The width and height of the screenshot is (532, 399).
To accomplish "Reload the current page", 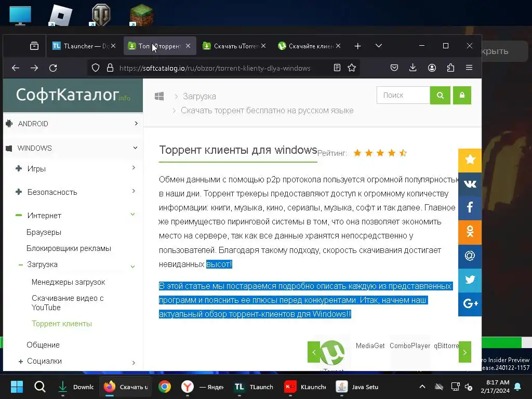I will tap(53, 68).
